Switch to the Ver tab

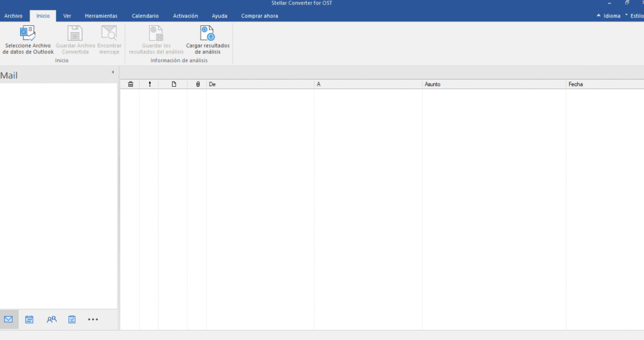click(x=67, y=16)
